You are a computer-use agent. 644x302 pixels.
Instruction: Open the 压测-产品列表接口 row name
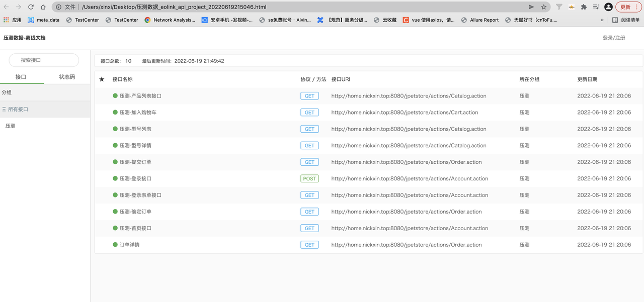[140, 96]
